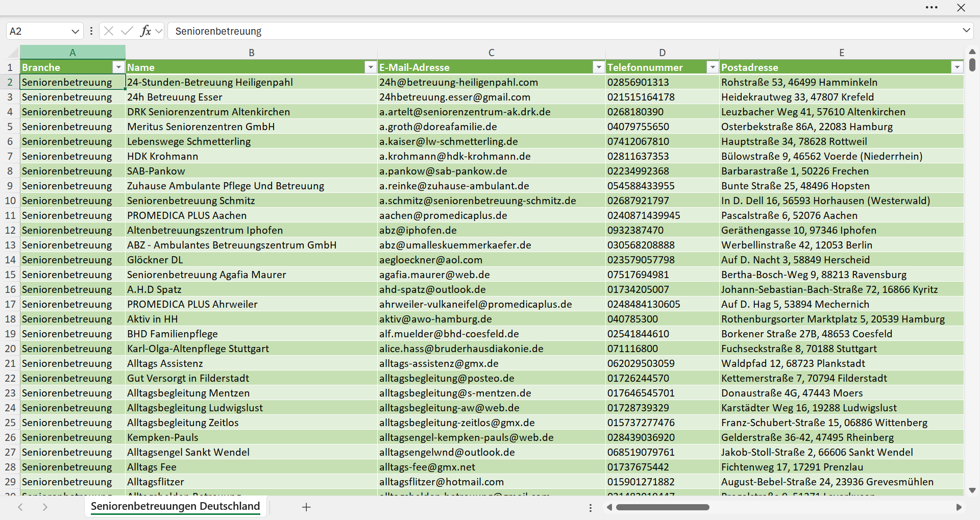Open the Name Box dropdown arrow

click(x=75, y=31)
